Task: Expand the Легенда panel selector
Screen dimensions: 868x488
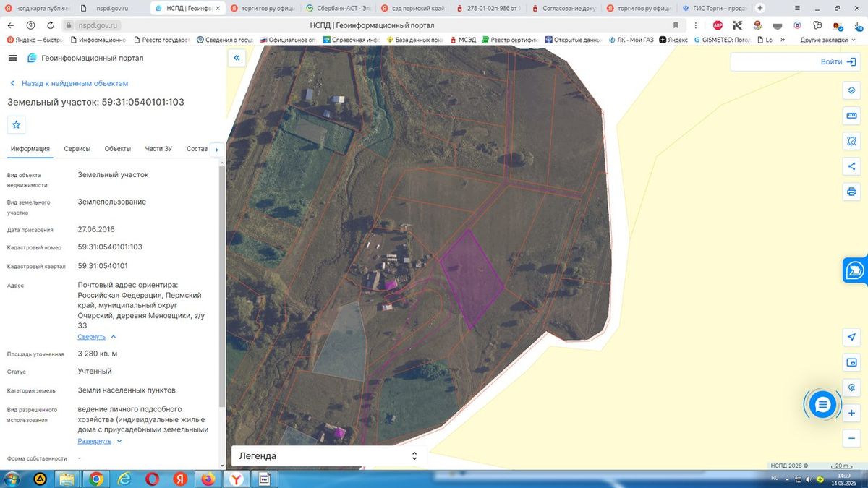Action: click(x=329, y=456)
